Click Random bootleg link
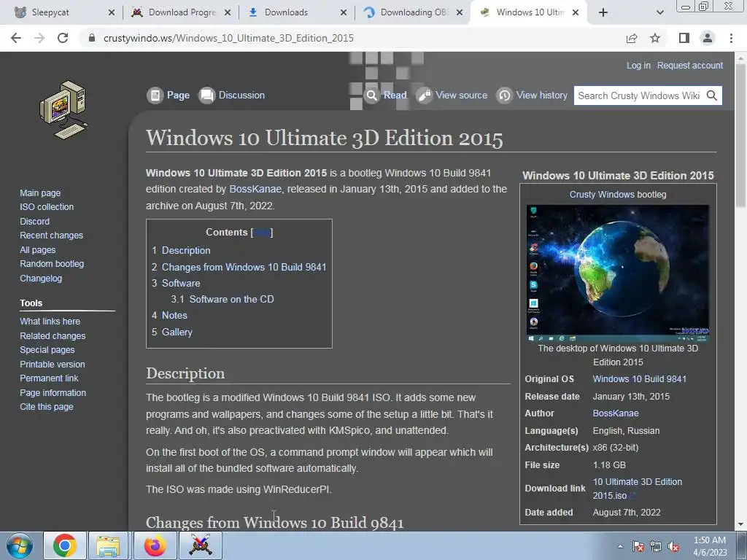 click(52, 264)
